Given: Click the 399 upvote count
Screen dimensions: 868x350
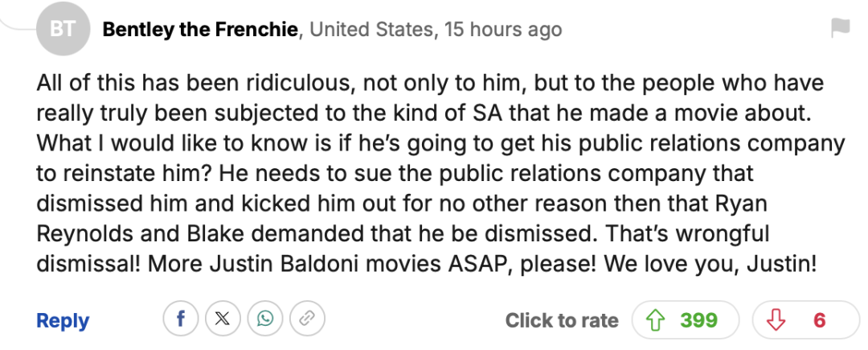Looking at the screenshot, I should [x=698, y=320].
